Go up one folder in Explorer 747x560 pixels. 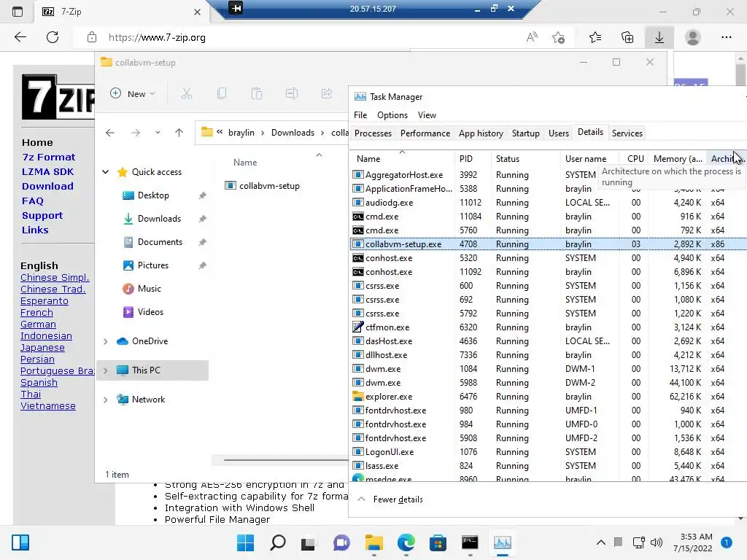pos(179,133)
